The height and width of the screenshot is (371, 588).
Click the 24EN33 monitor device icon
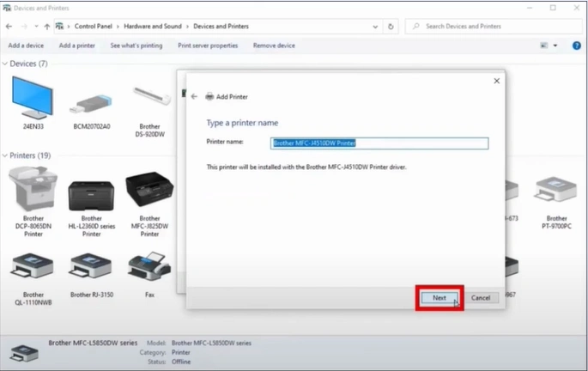[33, 99]
